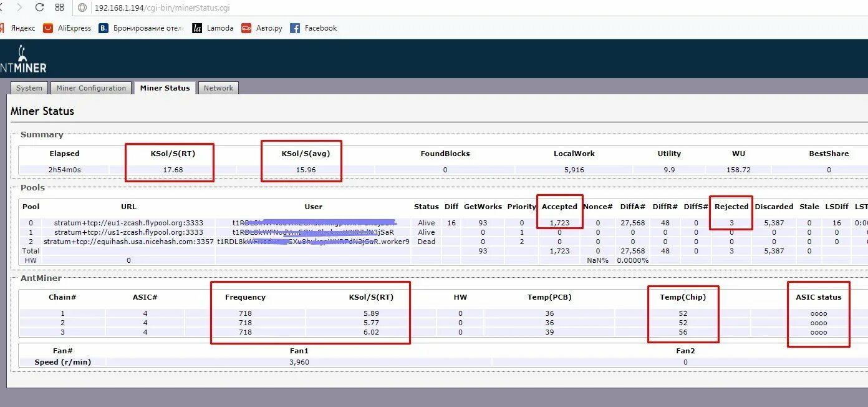Switch to the Miner Configuration tab

[91, 88]
